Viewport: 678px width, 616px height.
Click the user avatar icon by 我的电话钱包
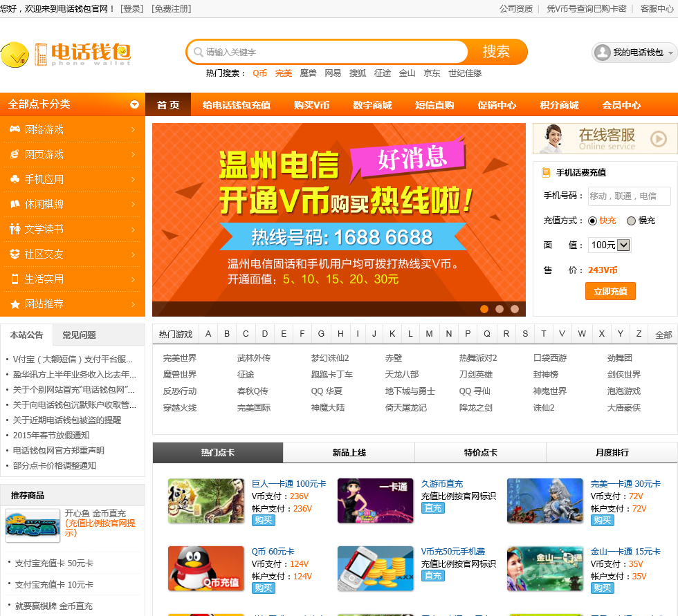(x=603, y=53)
